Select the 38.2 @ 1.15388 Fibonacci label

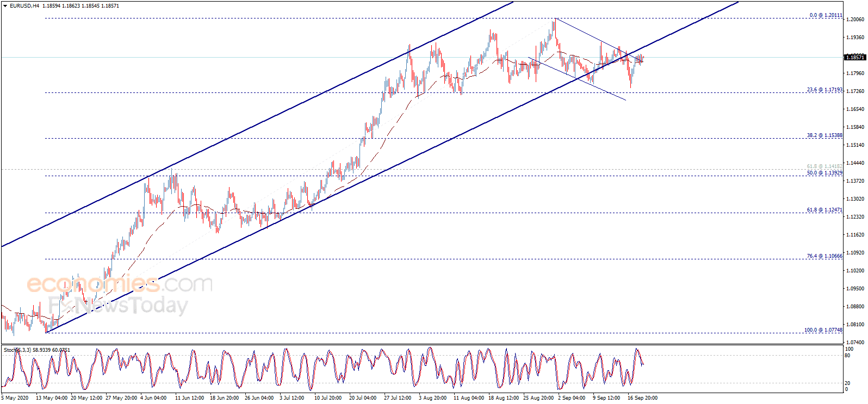[824, 135]
